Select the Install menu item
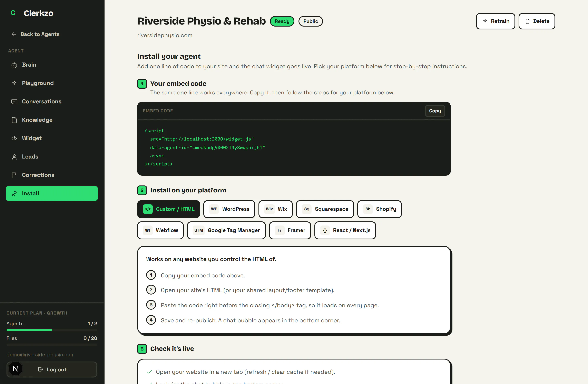 [x=52, y=193]
